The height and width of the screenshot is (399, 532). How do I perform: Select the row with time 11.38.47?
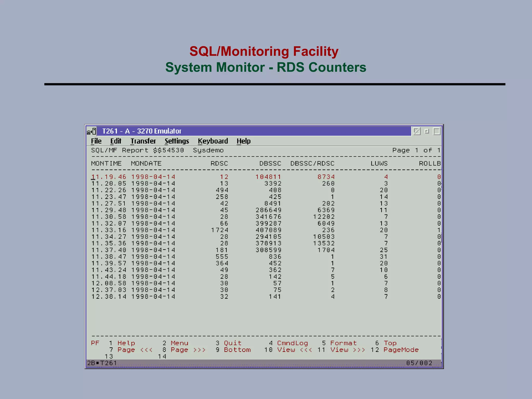266,257
